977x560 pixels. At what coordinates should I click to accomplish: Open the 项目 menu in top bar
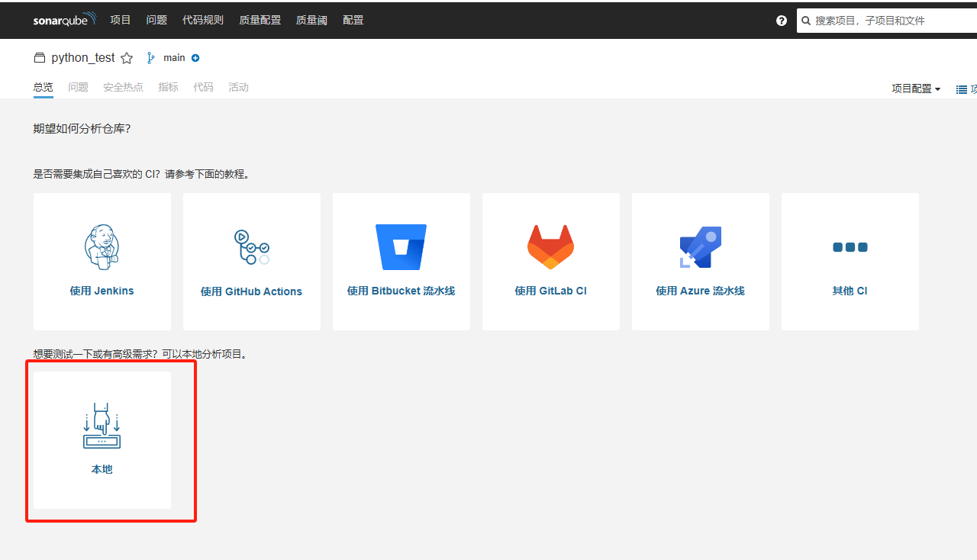coord(121,20)
